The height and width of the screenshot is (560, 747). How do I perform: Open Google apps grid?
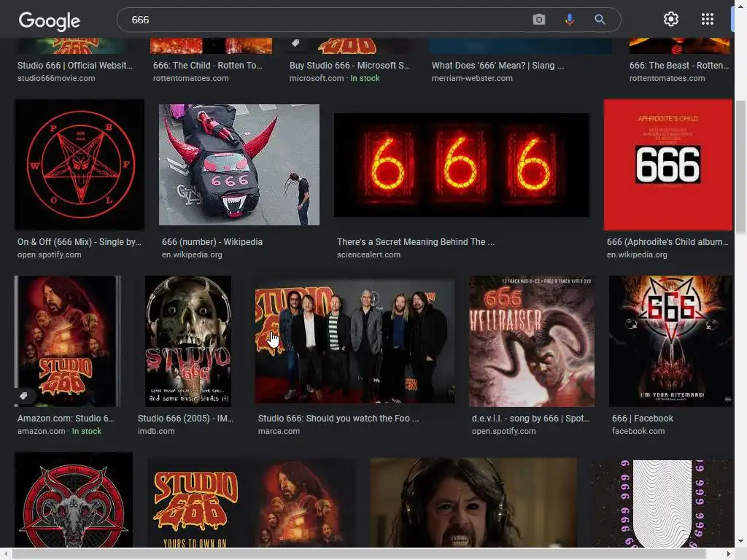708,19
